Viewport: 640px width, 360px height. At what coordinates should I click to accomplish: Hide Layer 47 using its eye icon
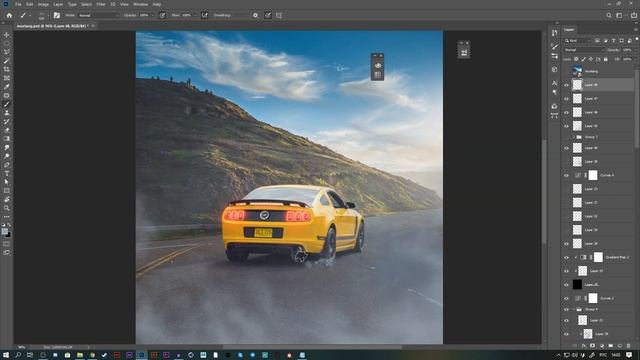(x=566, y=98)
